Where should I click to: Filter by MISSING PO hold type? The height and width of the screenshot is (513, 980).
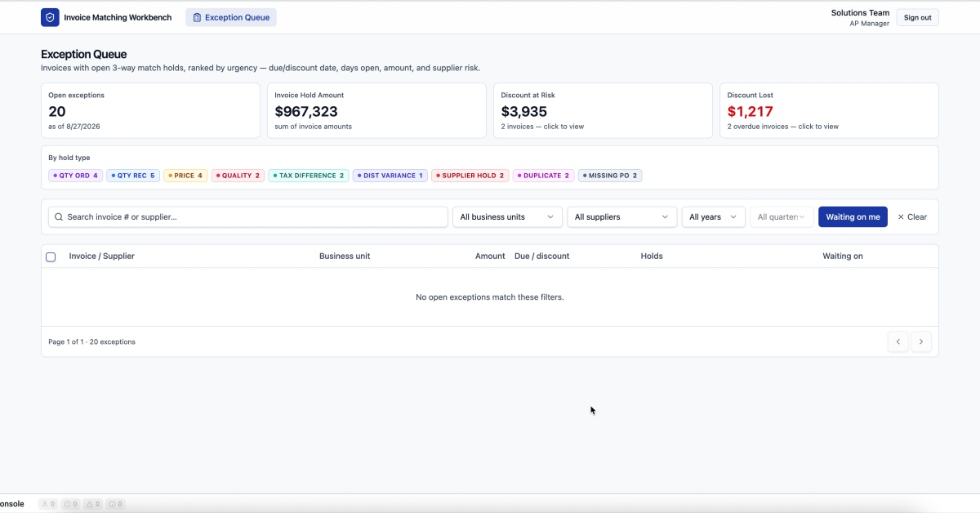(x=610, y=176)
